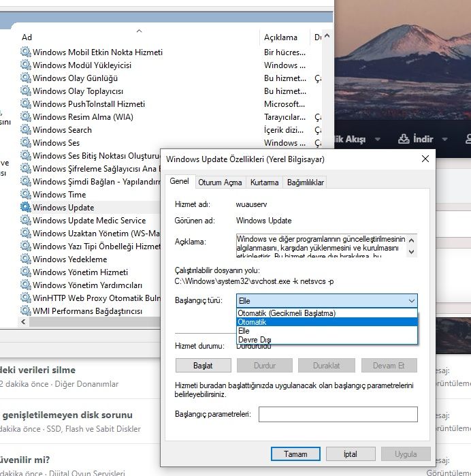
Task: Select the Windows Yedekleme service row
Action: (x=70, y=259)
